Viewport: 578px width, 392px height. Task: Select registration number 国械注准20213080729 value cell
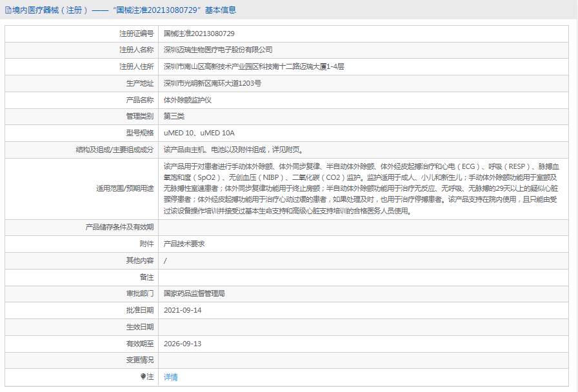coord(363,34)
